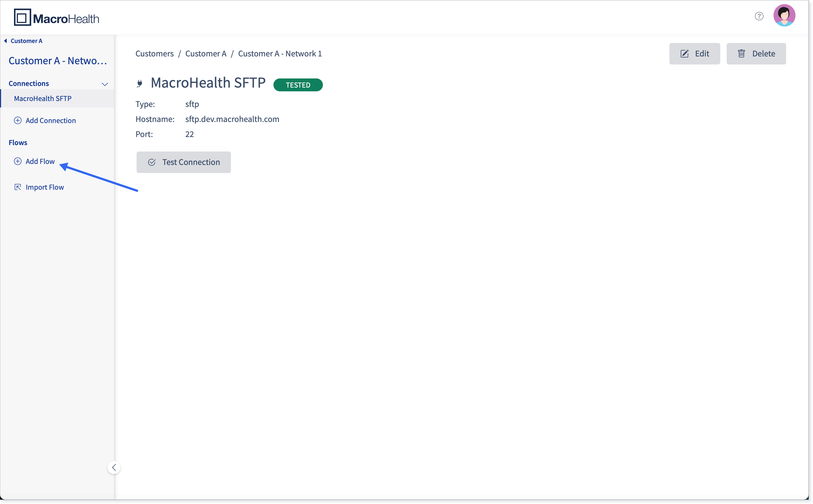
Task: Click the Delete button
Action: tap(756, 54)
